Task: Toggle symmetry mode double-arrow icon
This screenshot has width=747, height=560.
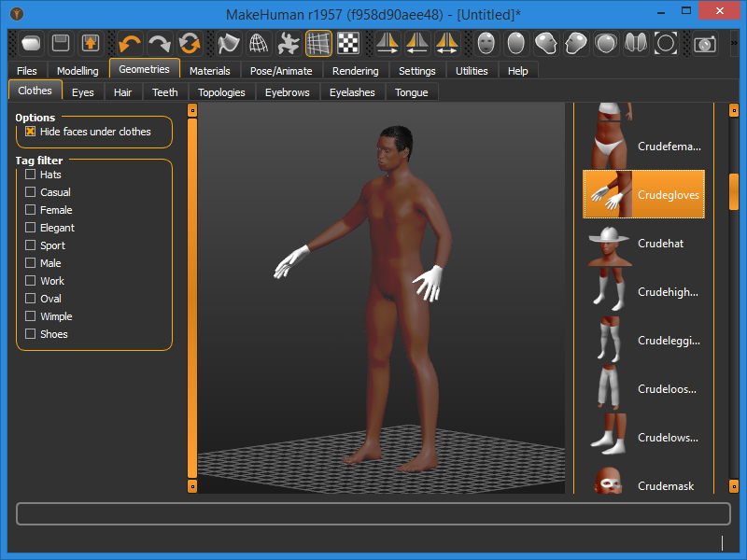Action: click(x=447, y=43)
